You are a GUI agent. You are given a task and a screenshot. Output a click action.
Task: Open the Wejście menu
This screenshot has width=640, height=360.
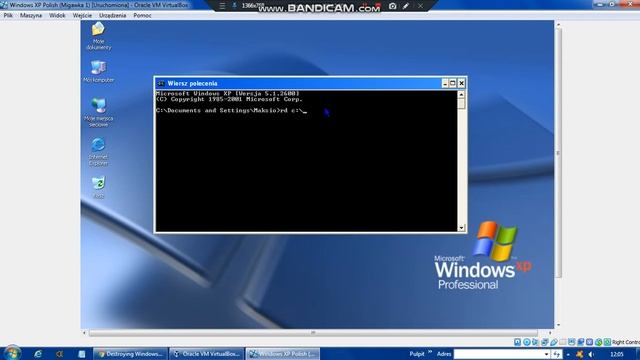coord(82,16)
